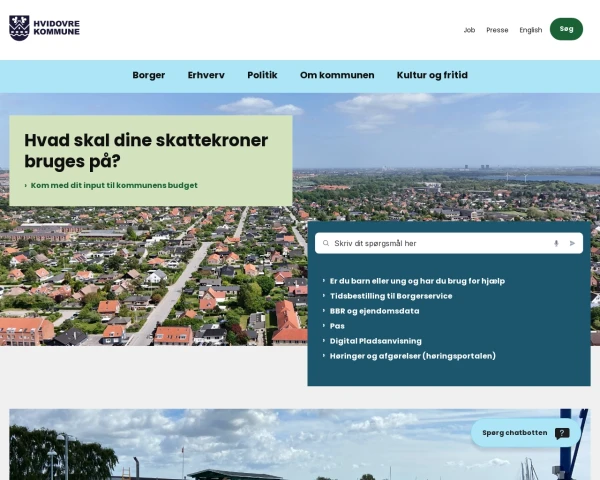Click the microphone icon in the question field
The height and width of the screenshot is (480, 600).
coord(556,243)
